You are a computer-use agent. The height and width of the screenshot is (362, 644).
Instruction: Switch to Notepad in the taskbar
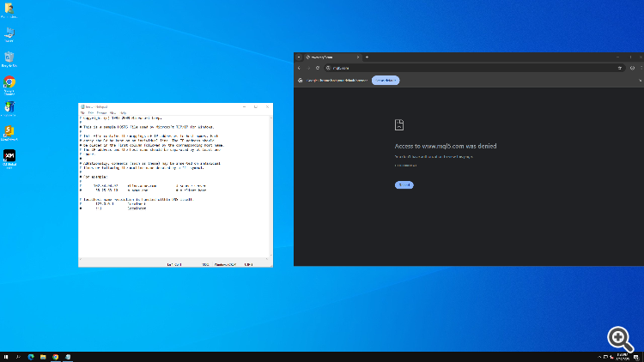coord(68,357)
